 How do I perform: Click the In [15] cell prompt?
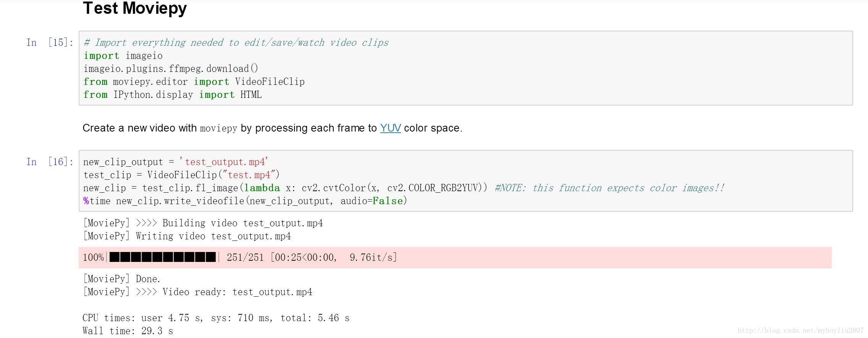[50, 42]
